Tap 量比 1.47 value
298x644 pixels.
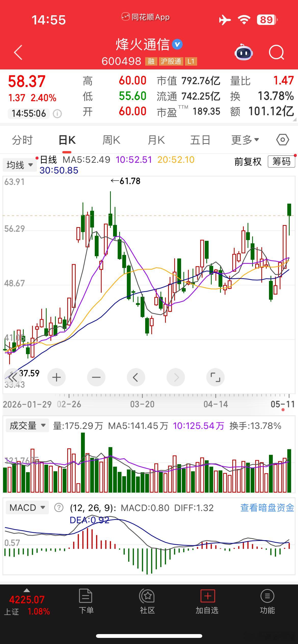283,81
